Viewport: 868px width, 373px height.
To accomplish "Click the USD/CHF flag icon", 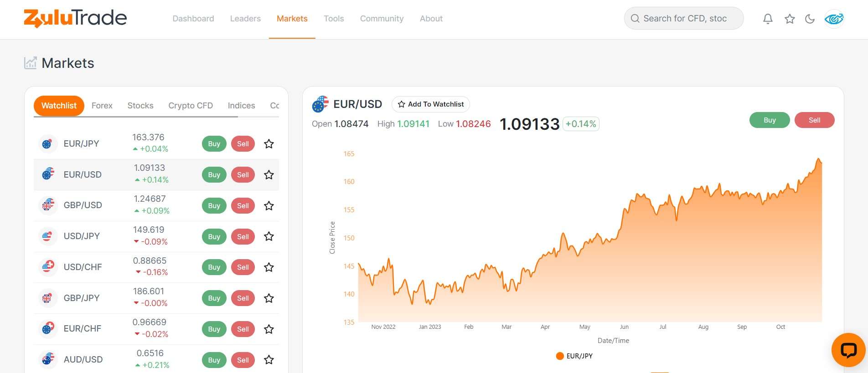I will pos(48,267).
